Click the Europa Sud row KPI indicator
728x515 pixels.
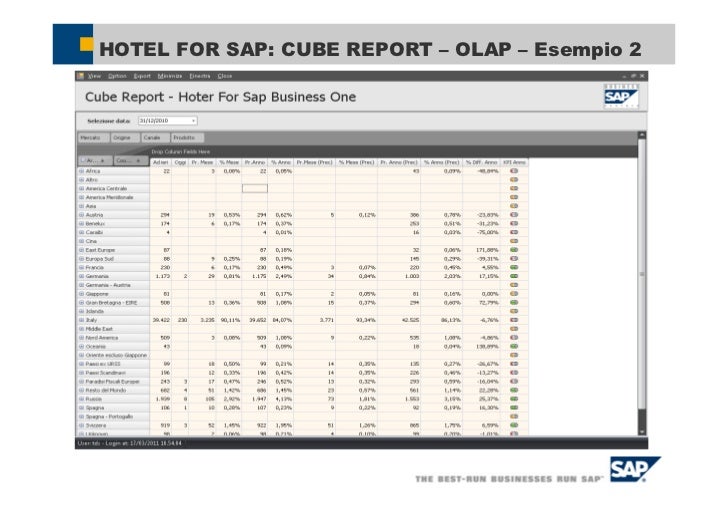coord(514,259)
